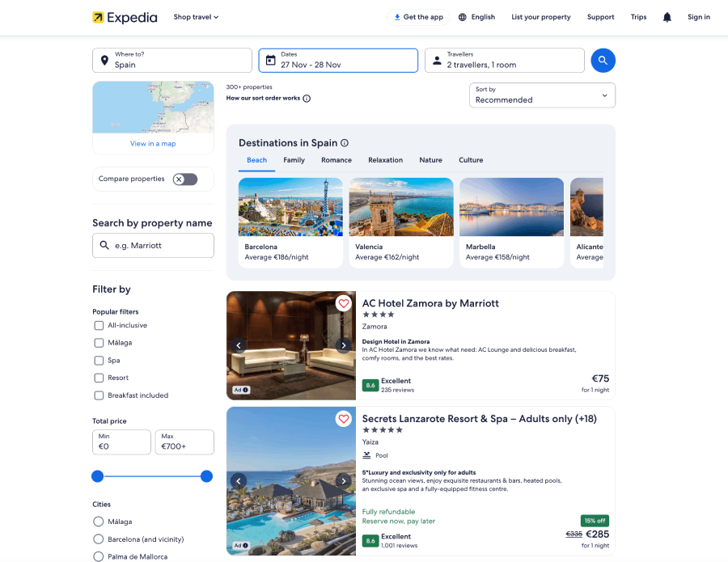The height and width of the screenshot is (562, 728).
Task: Switch to the Relaxation tab
Action: [385, 160]
